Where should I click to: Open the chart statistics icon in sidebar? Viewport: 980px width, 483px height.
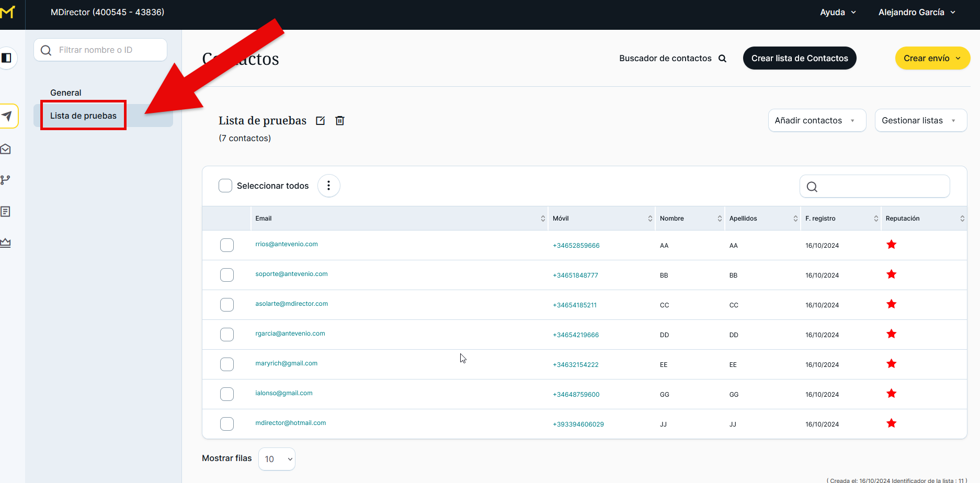coord(6,243)
